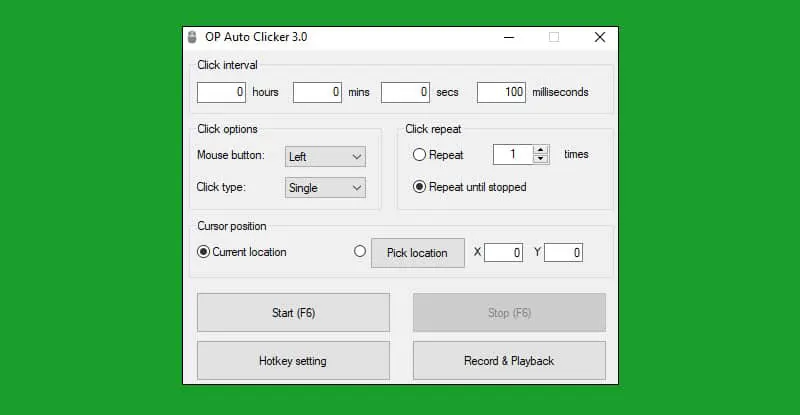Open Hotkey setting

(x=293, y=360)
